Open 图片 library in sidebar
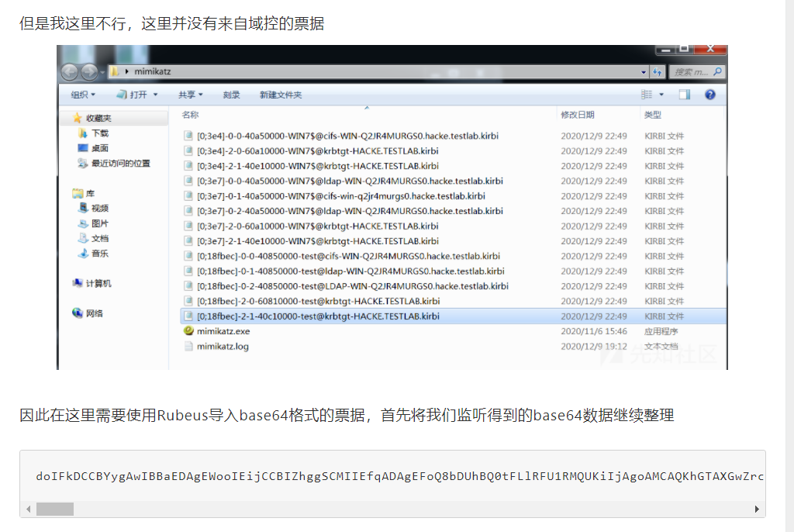 click(x=100, y=223)
